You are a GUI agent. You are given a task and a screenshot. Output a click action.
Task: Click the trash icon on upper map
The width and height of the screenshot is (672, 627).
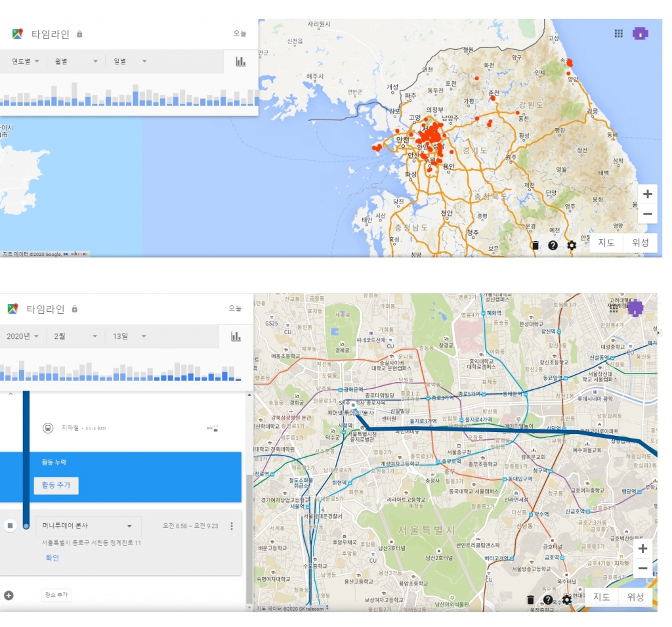tap(535, 246)
